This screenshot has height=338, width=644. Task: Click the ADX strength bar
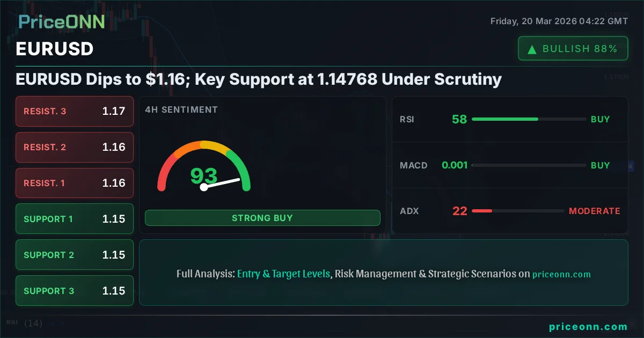click(518, 211)
